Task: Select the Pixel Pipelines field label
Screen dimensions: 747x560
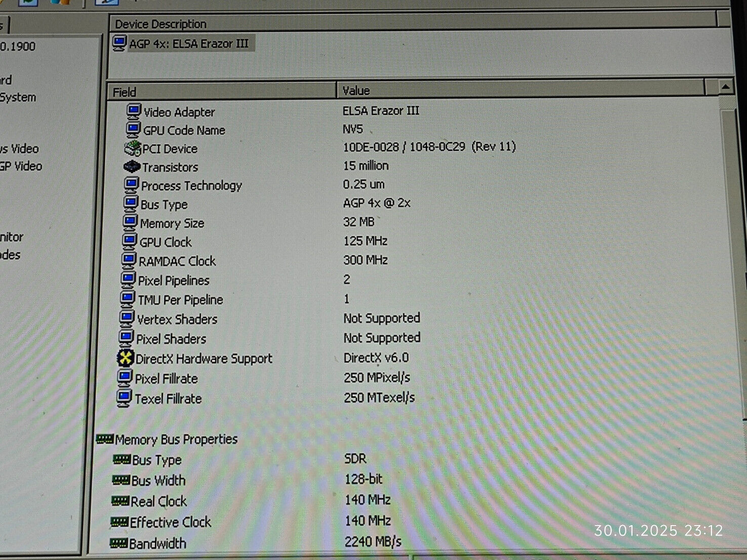Action: [174, 280]
